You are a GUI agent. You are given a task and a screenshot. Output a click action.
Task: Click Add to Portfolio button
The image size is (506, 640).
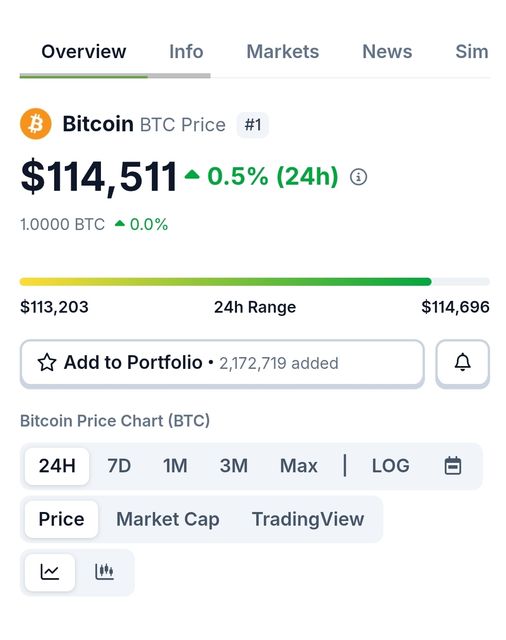[x=222, y=362]
